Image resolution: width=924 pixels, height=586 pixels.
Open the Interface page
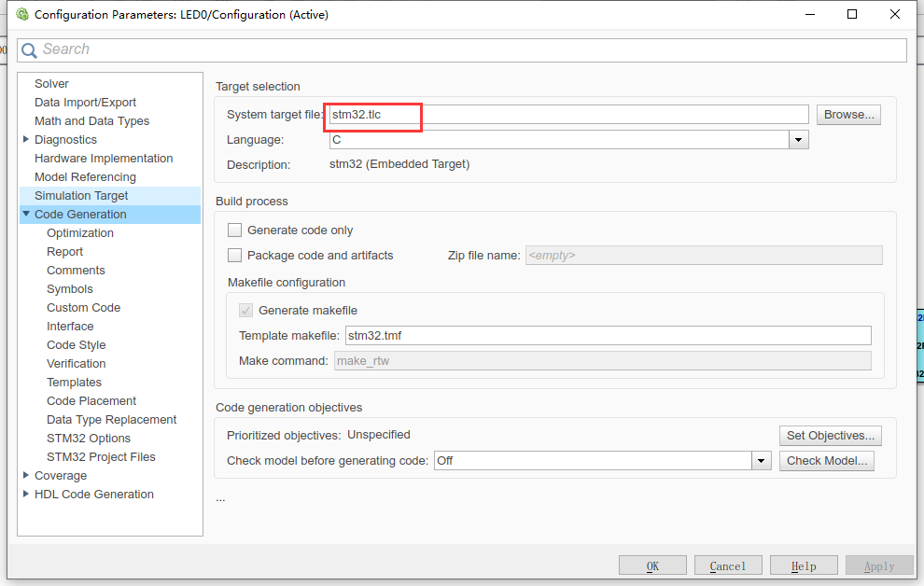(x=70, y=327)
